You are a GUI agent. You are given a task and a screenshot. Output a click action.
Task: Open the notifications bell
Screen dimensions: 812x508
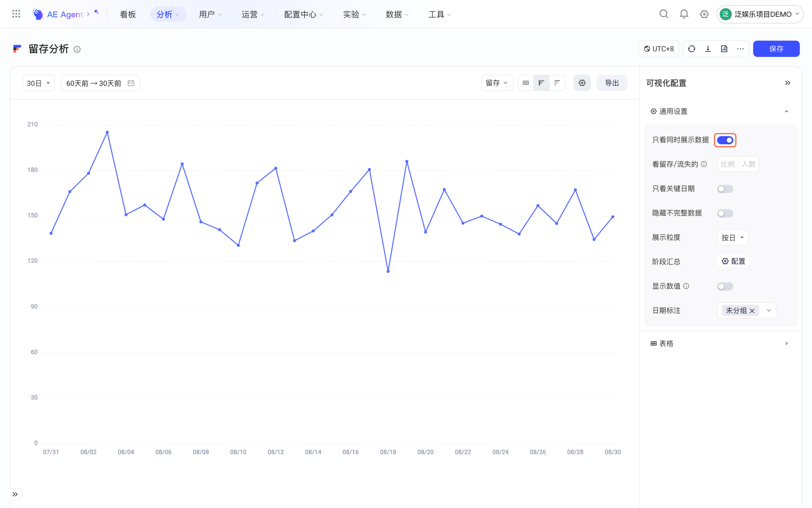(x=684, y=14)
